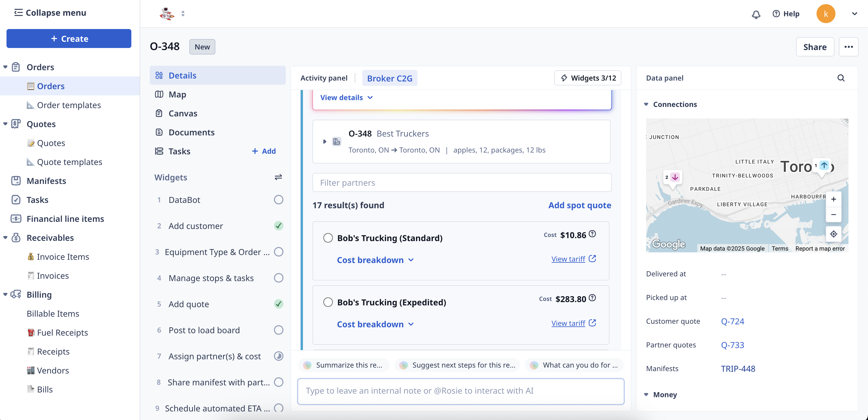The width and height of the screenshot is (868, 420).
Task: Click the Filter partners input field
Action: click(x=462, y=182)
